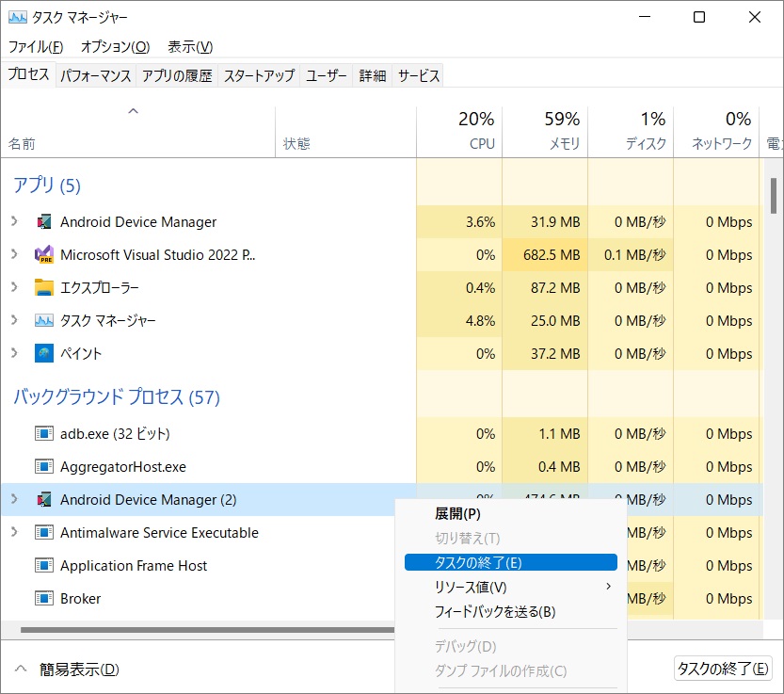
Task: Select the 0.1 MB/秒 disk cell
Action: pos(631,254)
